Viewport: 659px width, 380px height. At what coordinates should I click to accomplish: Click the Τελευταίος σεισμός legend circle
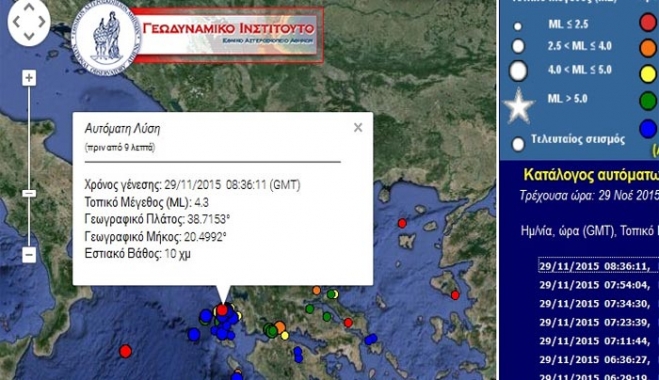[518, 144]
